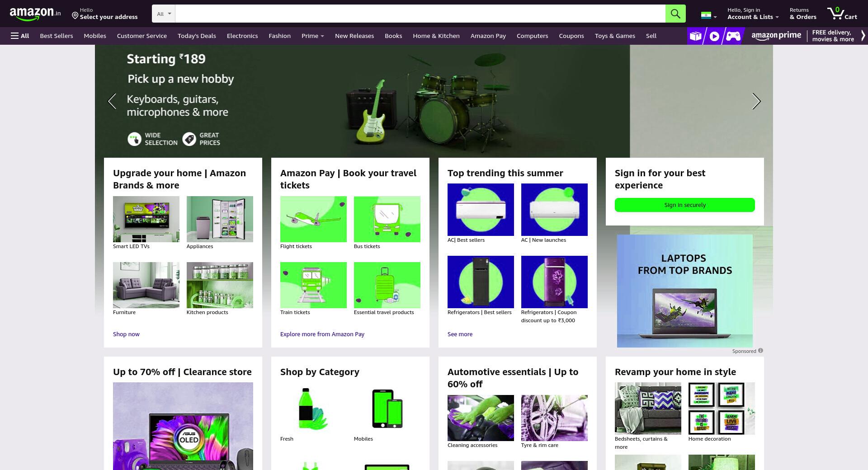The height and width of the screenshot is (470, 868).
Task: Show previous banner slide arrow
Action: (112, 101)
